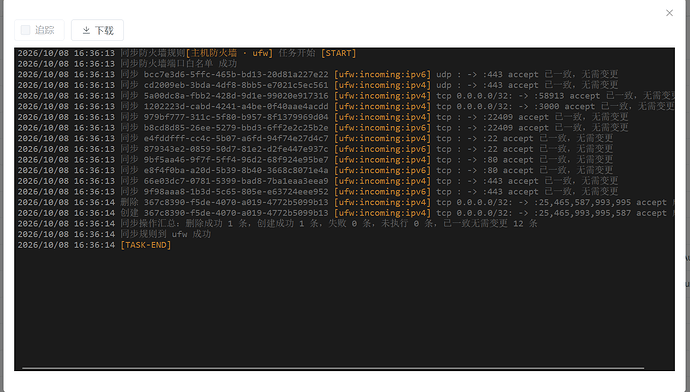Click UUID bcc7e3d6-5ffc-465b-bd13-20d81a227e22
The height and width of the screenshot is (392, 690).
tap(236, 74)
